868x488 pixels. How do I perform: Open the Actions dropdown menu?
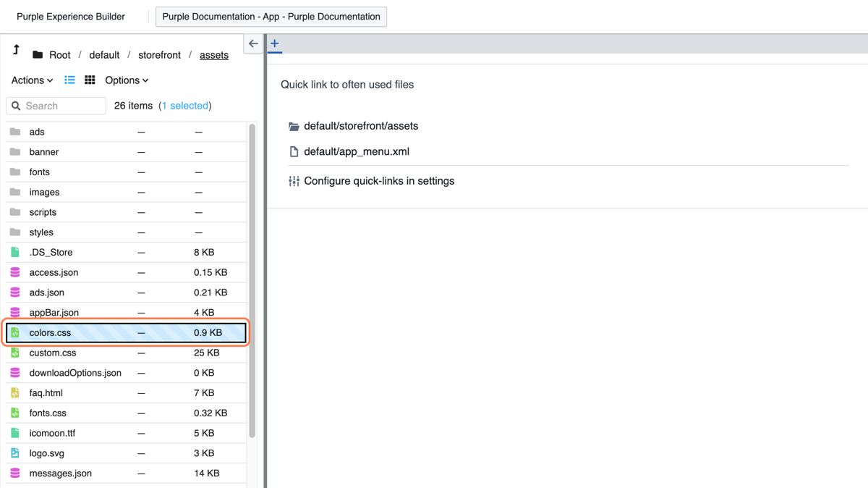(x=32, y=80)
